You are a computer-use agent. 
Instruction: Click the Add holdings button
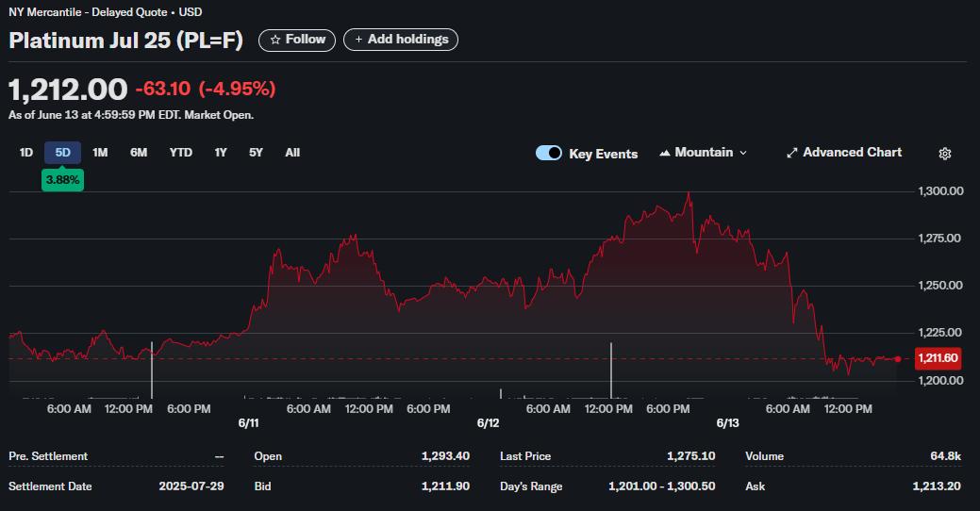tap(401, 40)
